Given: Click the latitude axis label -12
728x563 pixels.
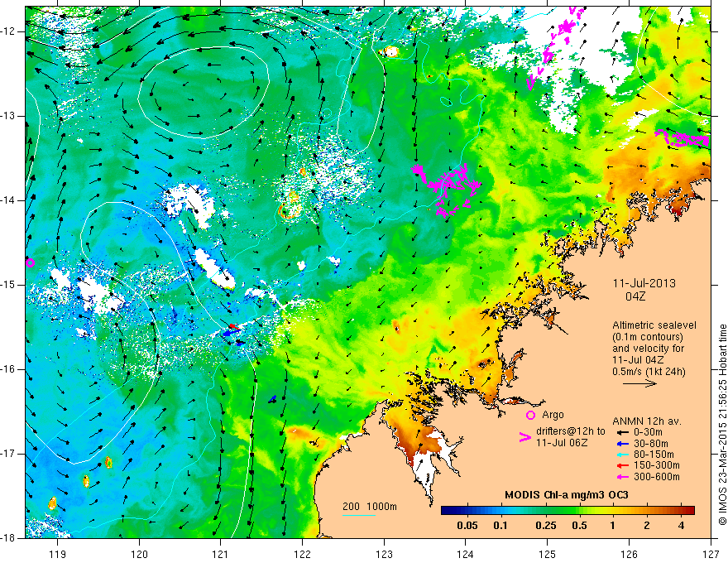Looking at the screenshot, I should click(8, 31).
